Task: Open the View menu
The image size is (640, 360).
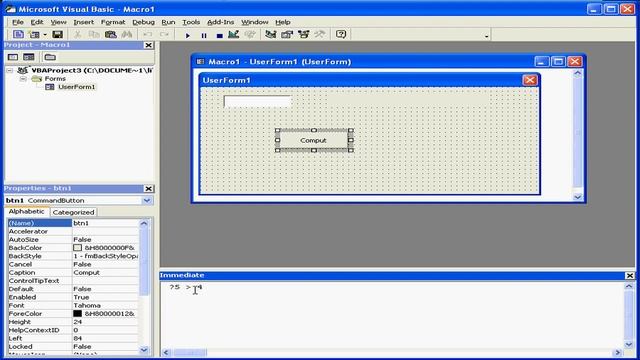Action: click(58, 22)
